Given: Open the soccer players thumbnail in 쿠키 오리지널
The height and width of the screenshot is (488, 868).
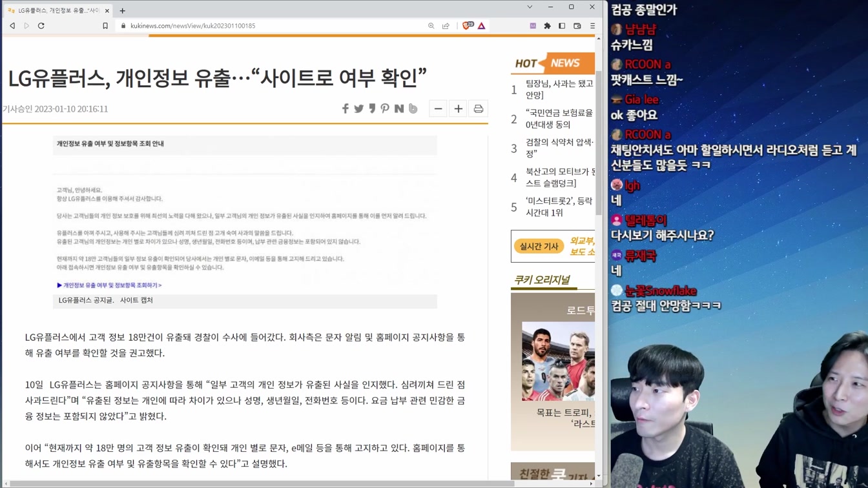Looking at the screenshot, I should 558,361.
